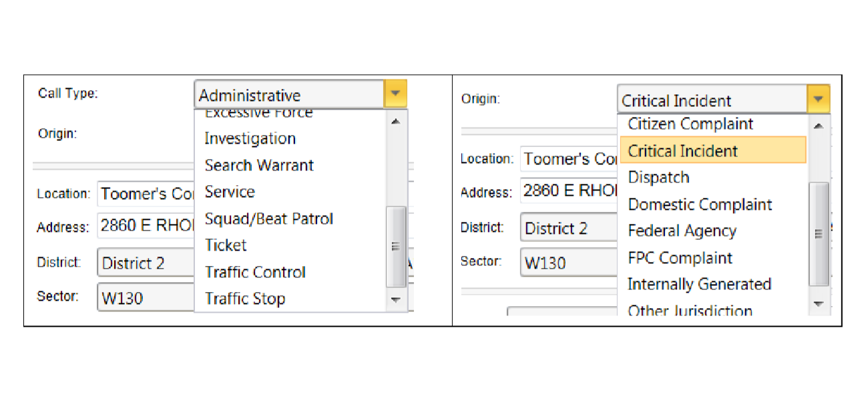Choose Traffic Control from list

tap(255, 272)
